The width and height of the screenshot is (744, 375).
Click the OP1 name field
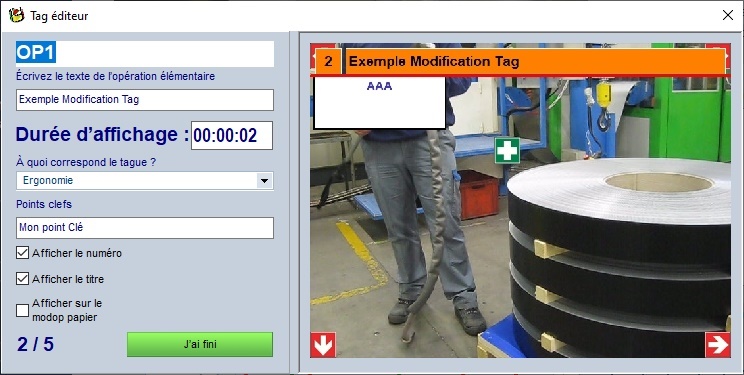[145, 54]
